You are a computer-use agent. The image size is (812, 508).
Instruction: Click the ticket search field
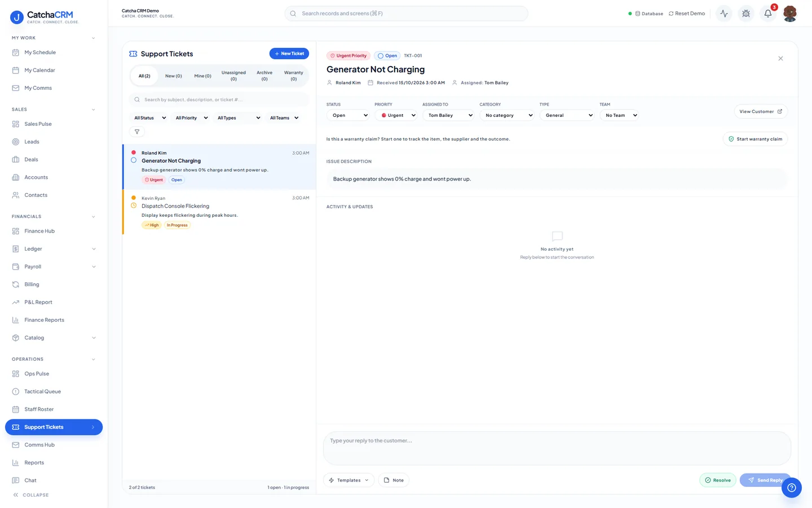219,100
